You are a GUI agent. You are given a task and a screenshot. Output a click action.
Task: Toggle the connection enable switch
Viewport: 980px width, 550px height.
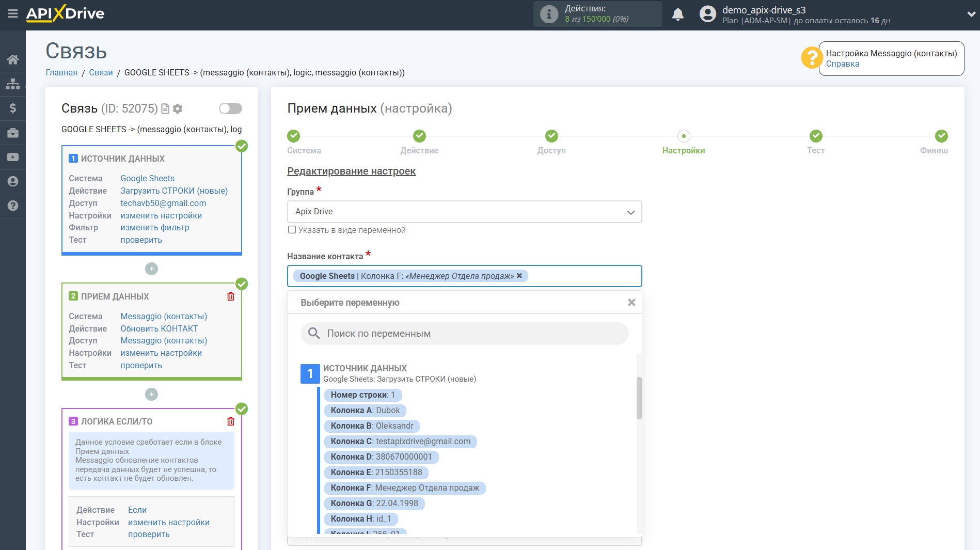click(230, 108)
